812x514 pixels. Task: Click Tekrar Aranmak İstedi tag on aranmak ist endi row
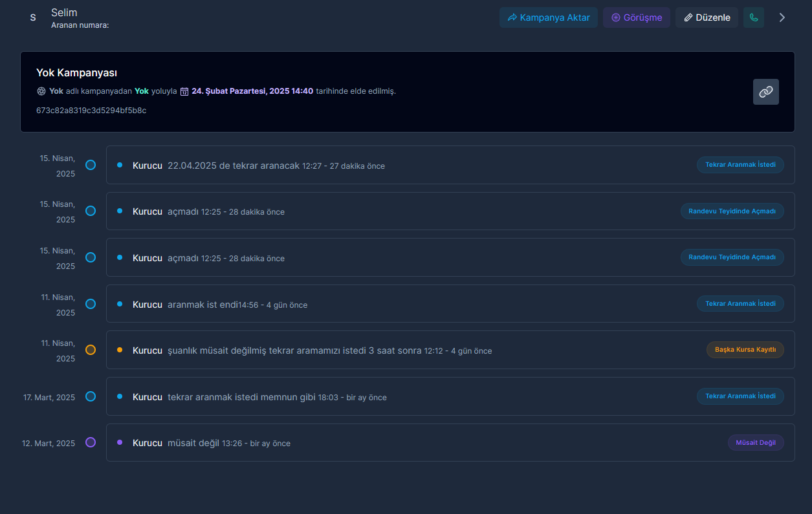(740, 303)
